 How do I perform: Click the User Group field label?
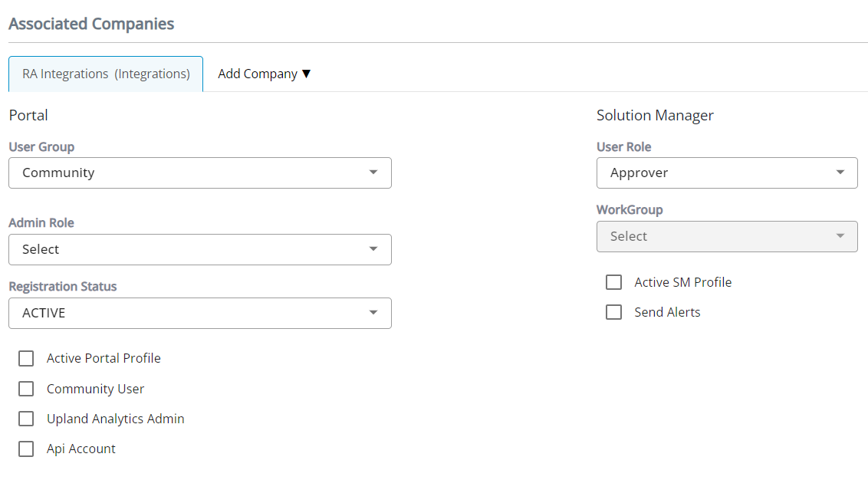(x=41, y=146)
